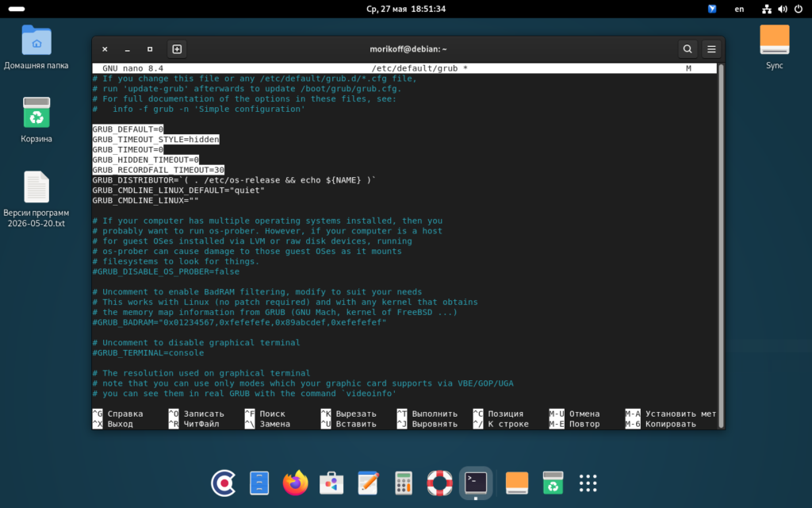The width and height of the screenshot is (812, 508).
Task: Click the GRUB_RECORDFAIL_TIMEOUT=30 line
Action: (x=159, y=170)
